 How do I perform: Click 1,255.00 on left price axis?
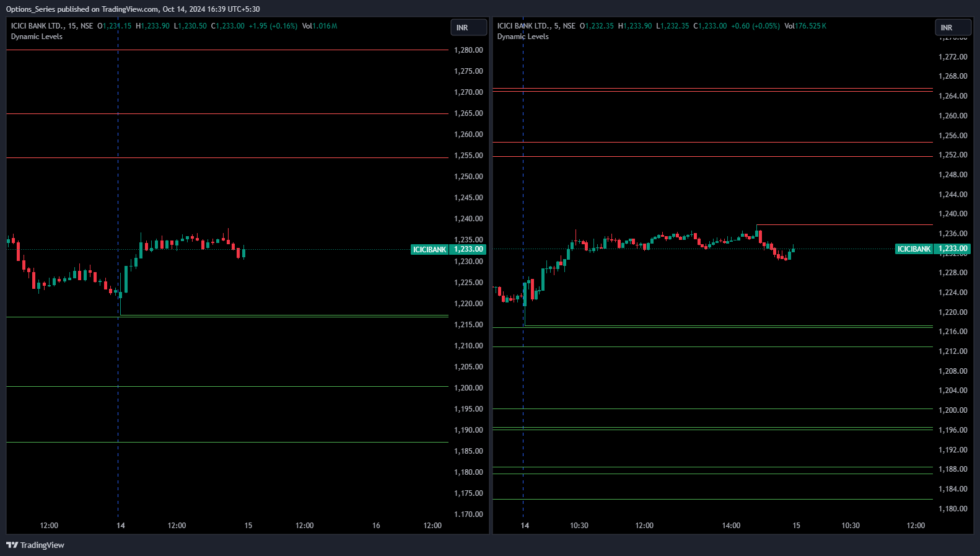[468, 156]
